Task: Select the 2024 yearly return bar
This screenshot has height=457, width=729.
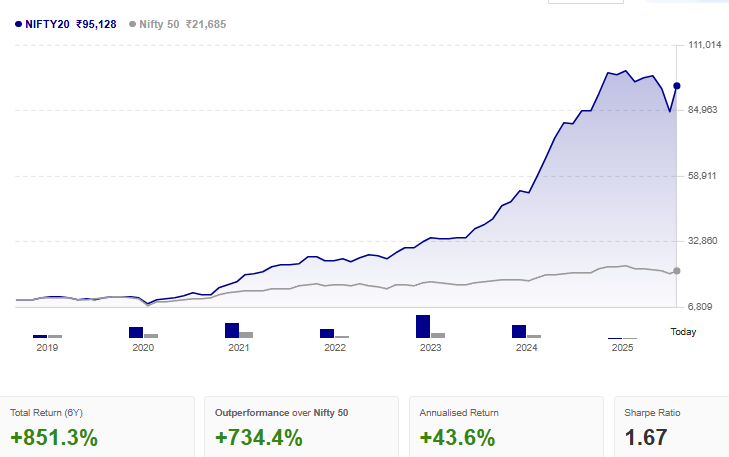Action: [526, 331]
